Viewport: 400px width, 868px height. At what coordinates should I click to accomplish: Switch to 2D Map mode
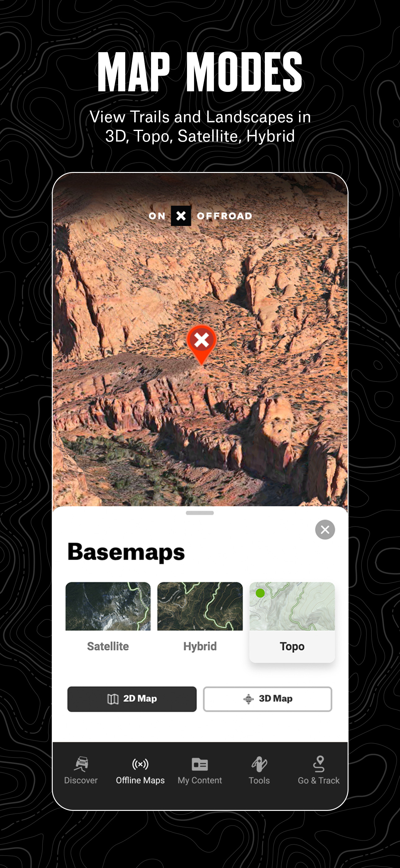(x=132, y=699)
